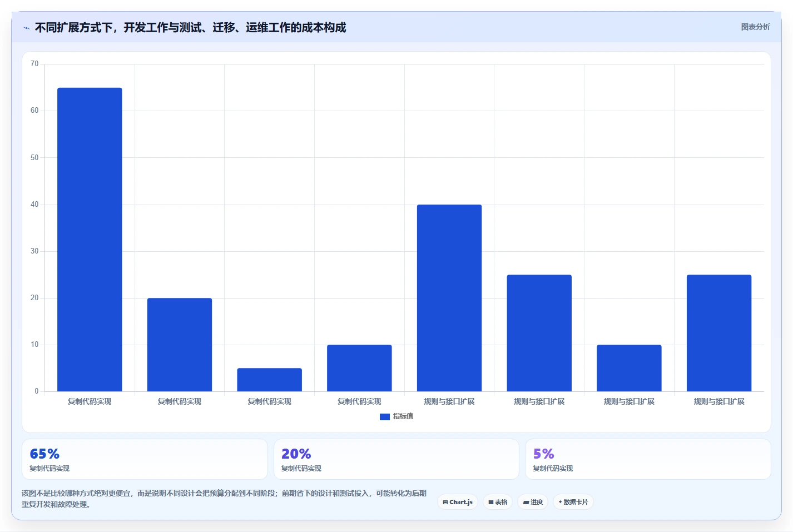This screenshot has width=793, height=532.
Task: Select the shortest bar with value 5
Action: [x=270, y=380]
